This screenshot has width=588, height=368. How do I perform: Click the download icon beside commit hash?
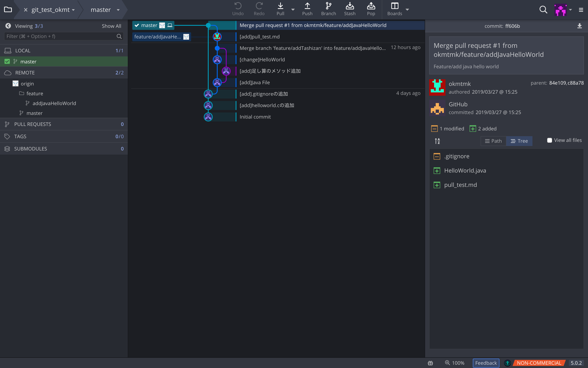click(579, 26)
